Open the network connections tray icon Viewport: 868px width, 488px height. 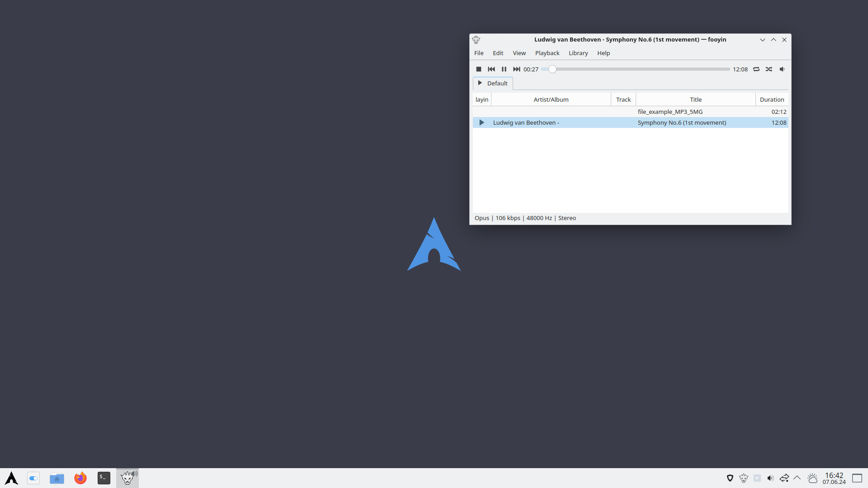coord(784,478)
